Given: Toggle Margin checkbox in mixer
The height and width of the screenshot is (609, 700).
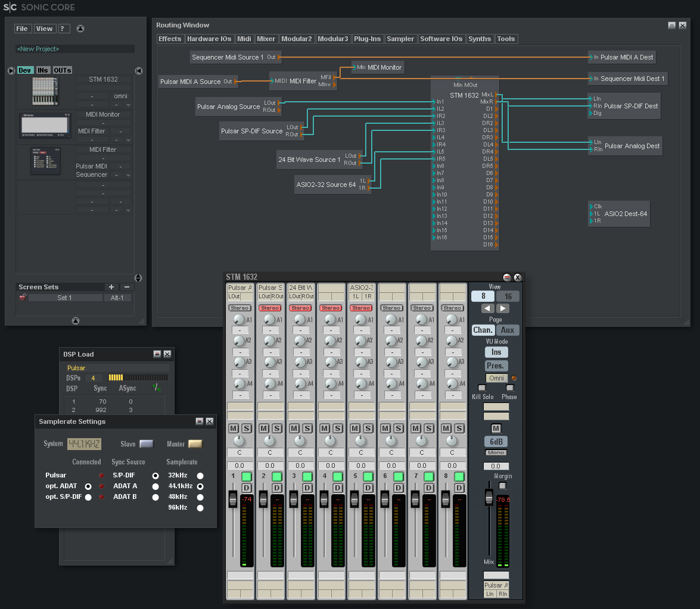Looking at the screenshot, I should click(x=503, y=485).
